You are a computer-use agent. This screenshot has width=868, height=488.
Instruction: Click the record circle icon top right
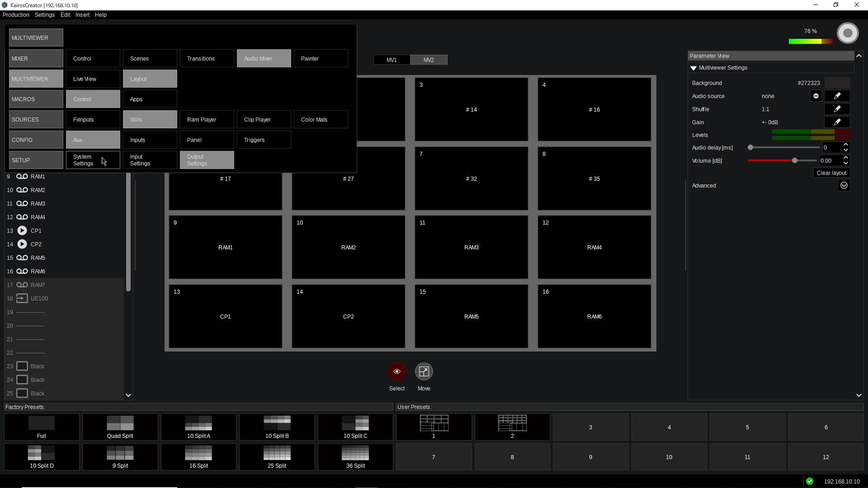848,33
